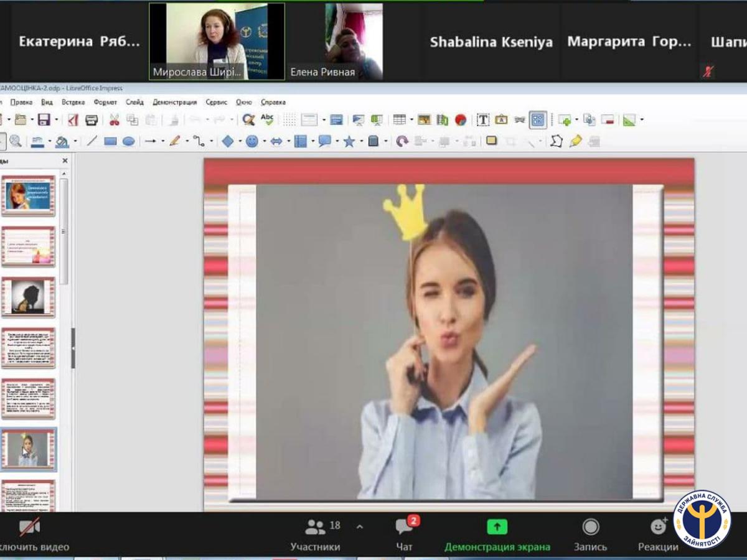The width and height of the screenshot is (747, 560).
Task: Click the Демонстрация экрана share button
Action: 497,535
